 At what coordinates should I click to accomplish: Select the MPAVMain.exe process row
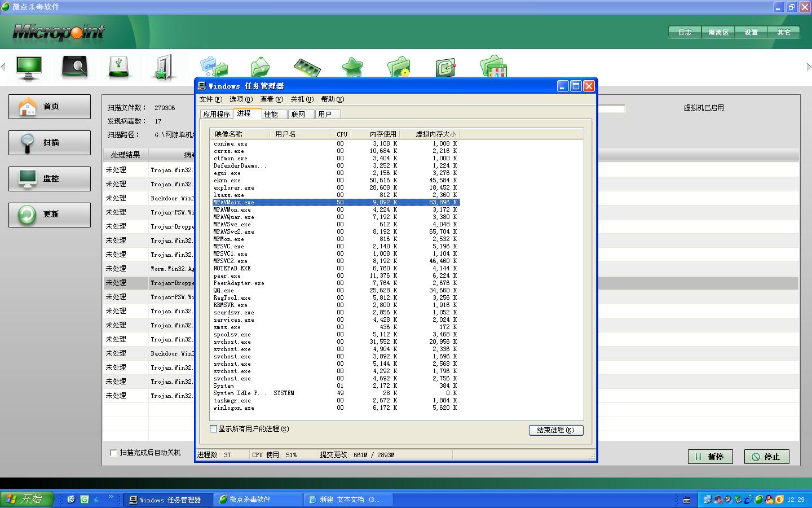(x=336, y=203)
